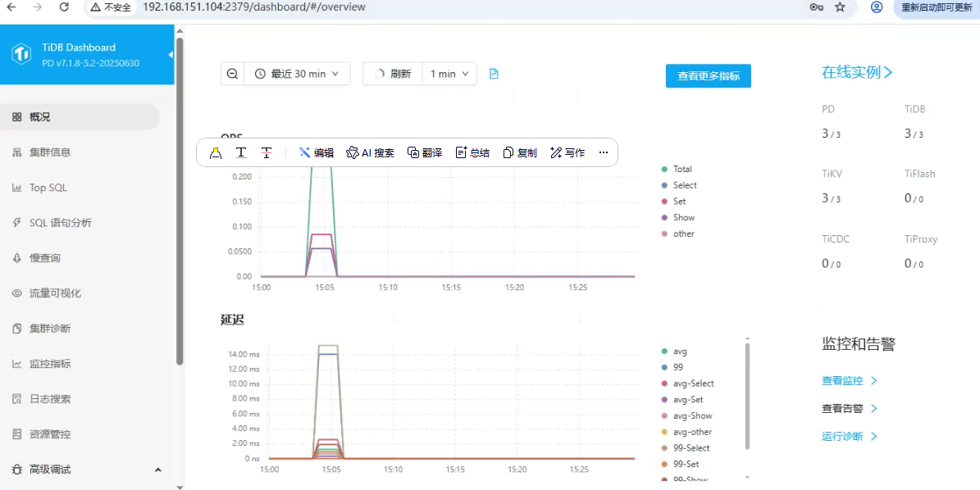The height and width of the screenshot is (490, 980).
Task: Open the 查看告警 link
Action: 850,409
